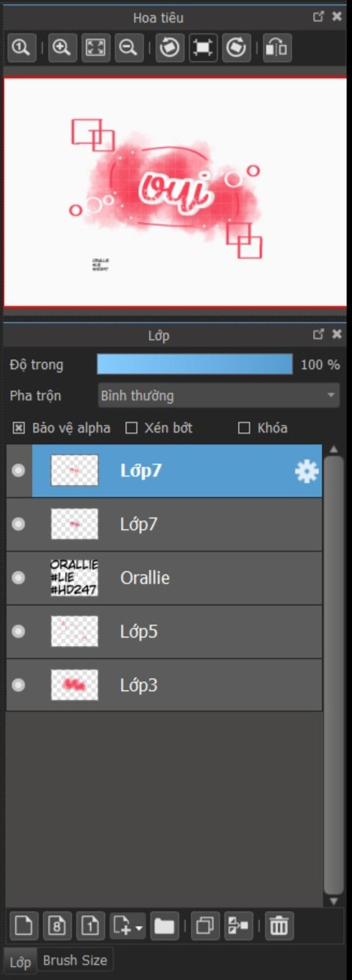Enable the Xén bớt checkbox

(x=132, y=428)
